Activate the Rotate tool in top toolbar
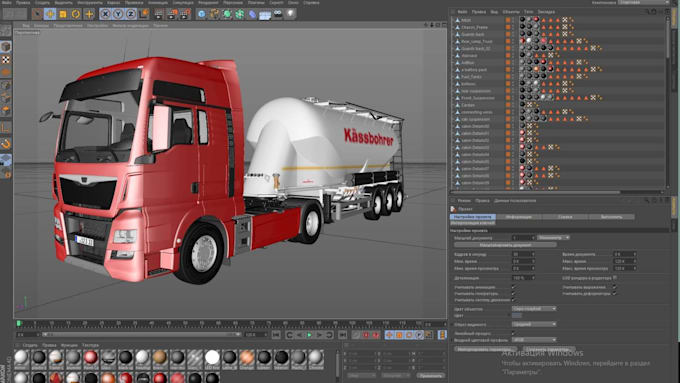The height and width of the screenshot is (383, 680). pos(76,14)
